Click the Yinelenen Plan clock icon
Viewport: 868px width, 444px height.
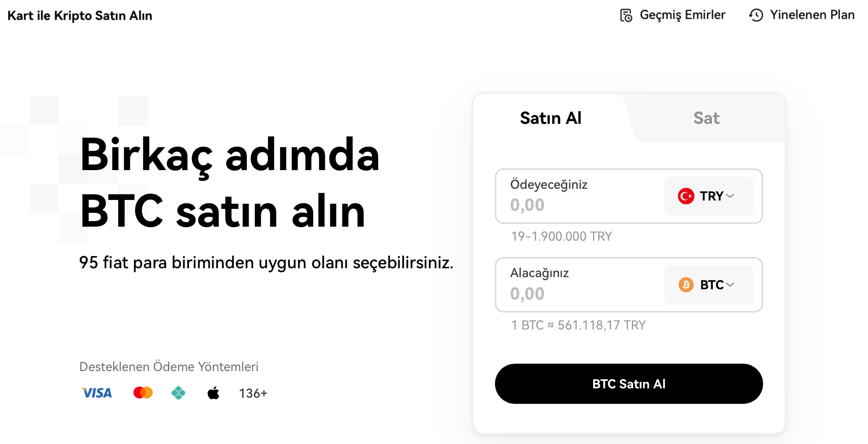click(x=756, y=15)
